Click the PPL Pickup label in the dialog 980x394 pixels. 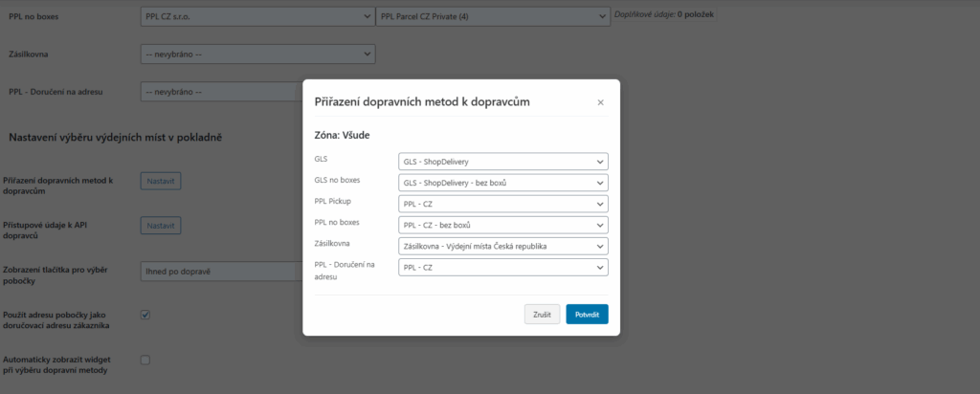(334, 201)
